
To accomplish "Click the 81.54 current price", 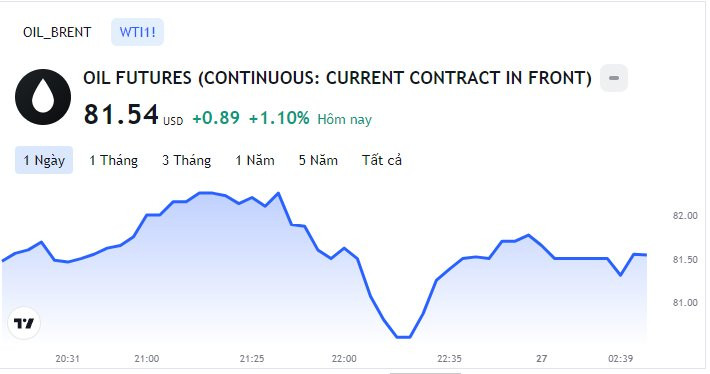I will (x=121, y=114).
